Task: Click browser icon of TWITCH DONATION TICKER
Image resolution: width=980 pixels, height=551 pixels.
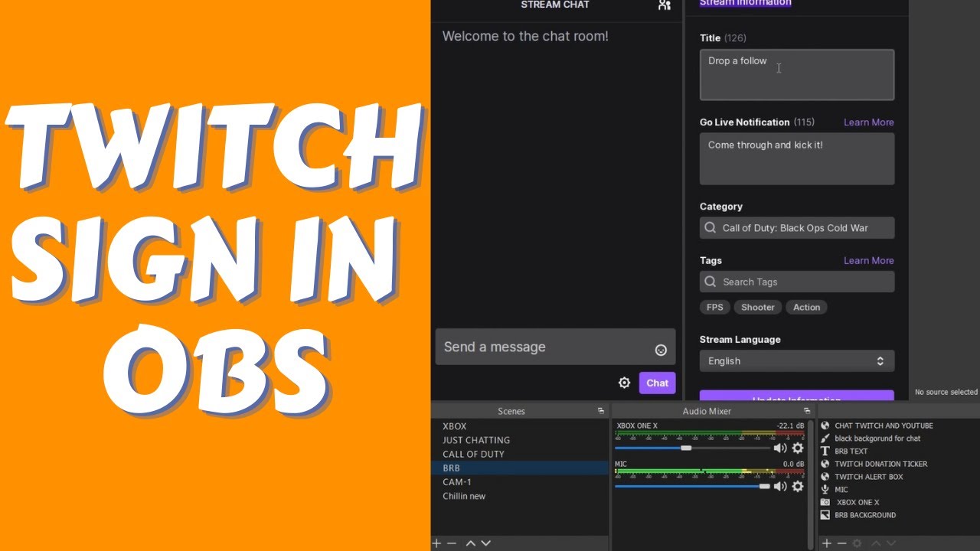Action: pyautogui.click(x=825, y=464)
